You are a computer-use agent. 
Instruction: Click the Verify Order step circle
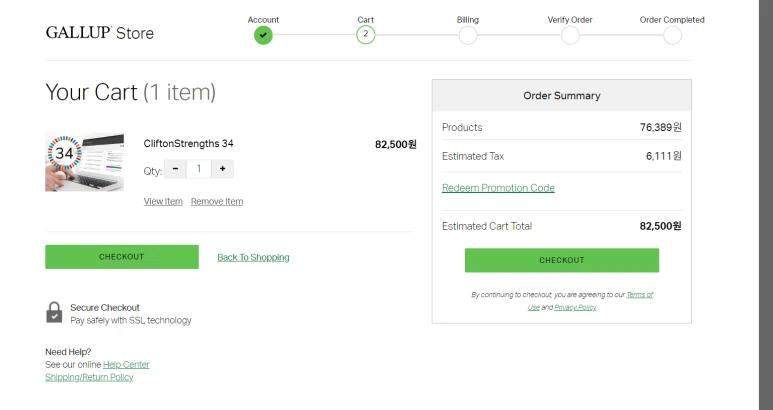point(570,35)
